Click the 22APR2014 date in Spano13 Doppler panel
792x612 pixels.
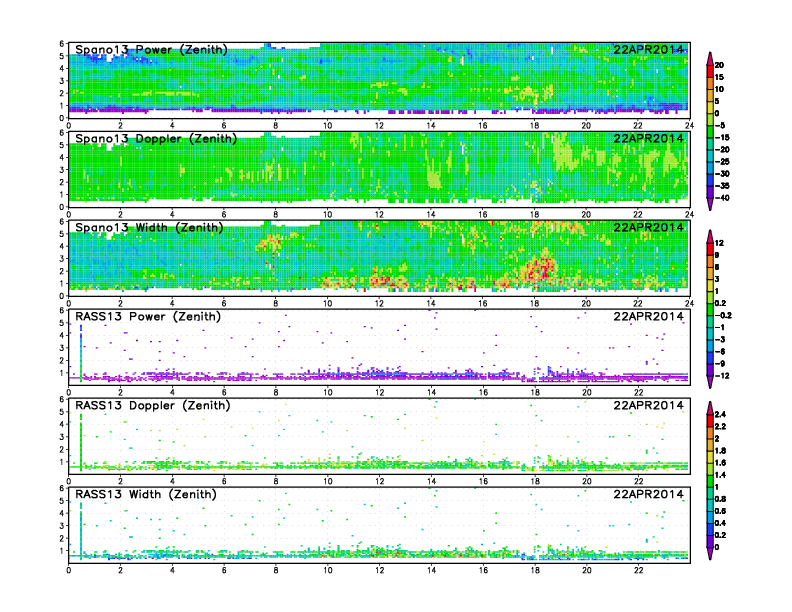tap(648, 138)
